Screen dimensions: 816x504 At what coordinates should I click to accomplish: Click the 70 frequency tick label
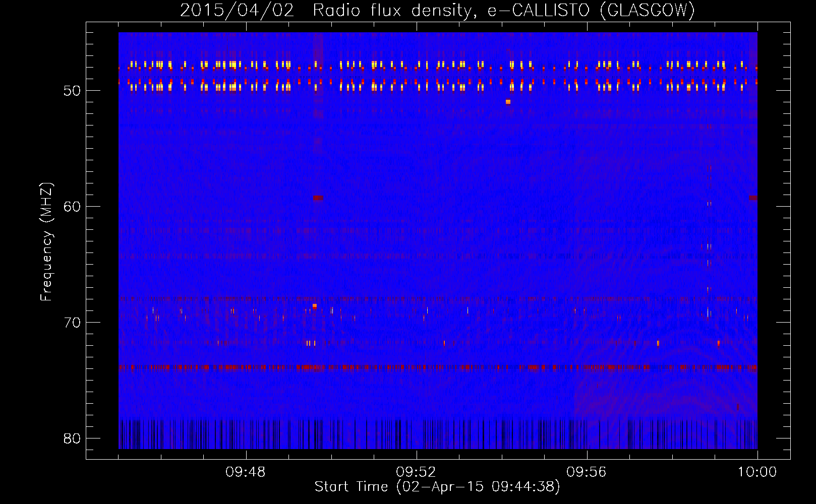[x=72, y=323]
